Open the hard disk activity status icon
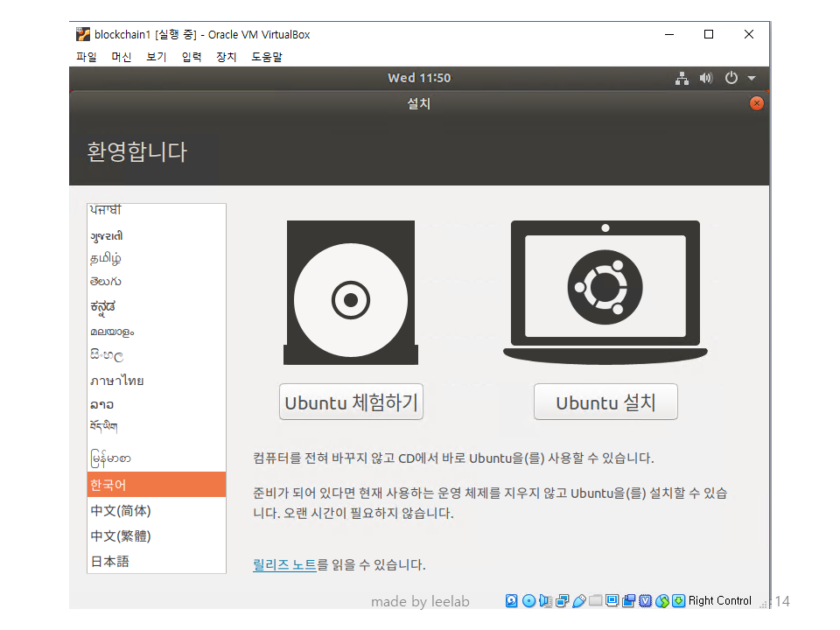The image size is (840, 630). click(x=512, y=600)
